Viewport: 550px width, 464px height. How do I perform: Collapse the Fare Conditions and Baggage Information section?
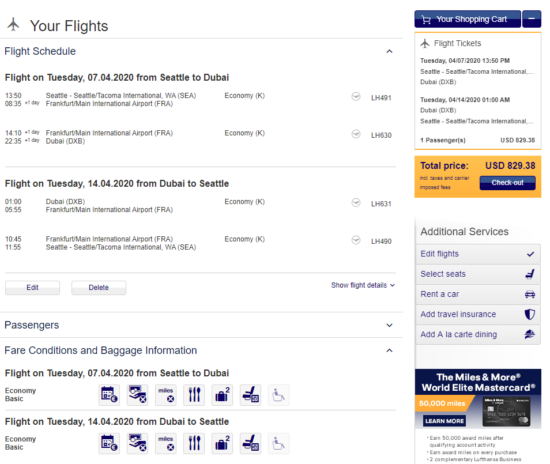[389, 351]
